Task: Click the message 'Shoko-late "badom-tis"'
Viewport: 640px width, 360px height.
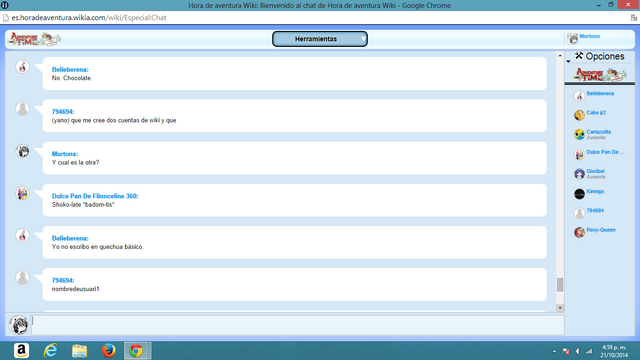Action: [x=83, y=204]
